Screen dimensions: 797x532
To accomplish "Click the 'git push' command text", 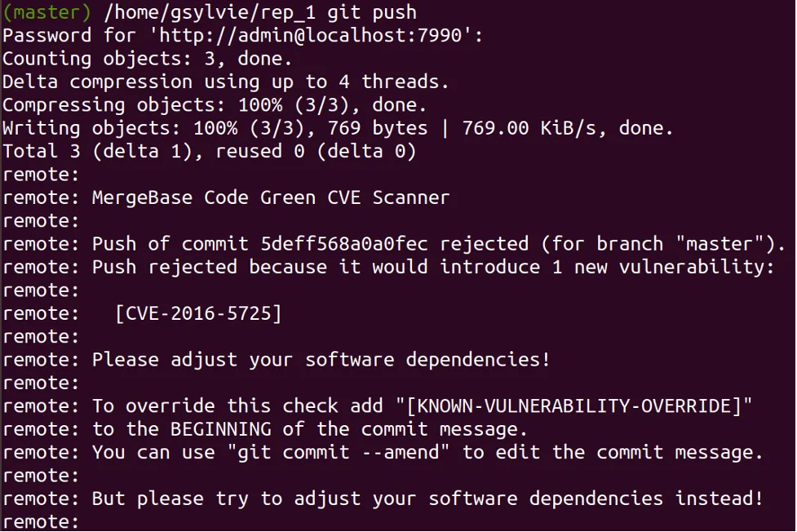I will click(371, 12).
